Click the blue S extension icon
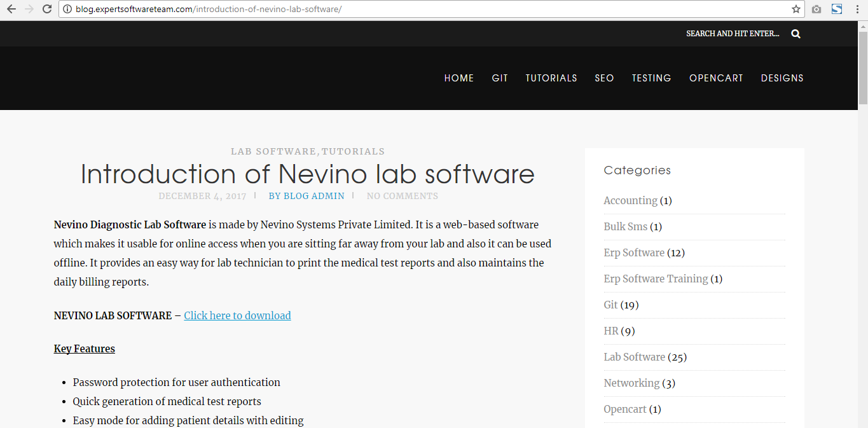 tap(837, 9)
